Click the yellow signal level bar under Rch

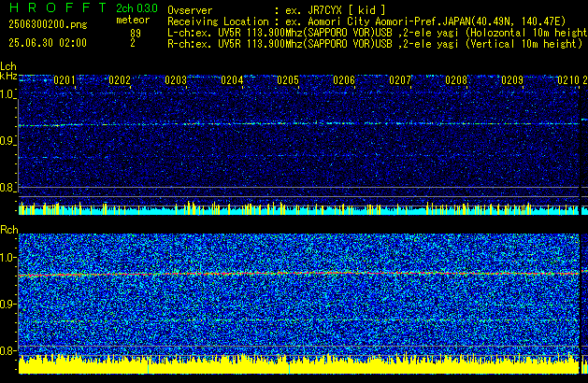(299, 366)
